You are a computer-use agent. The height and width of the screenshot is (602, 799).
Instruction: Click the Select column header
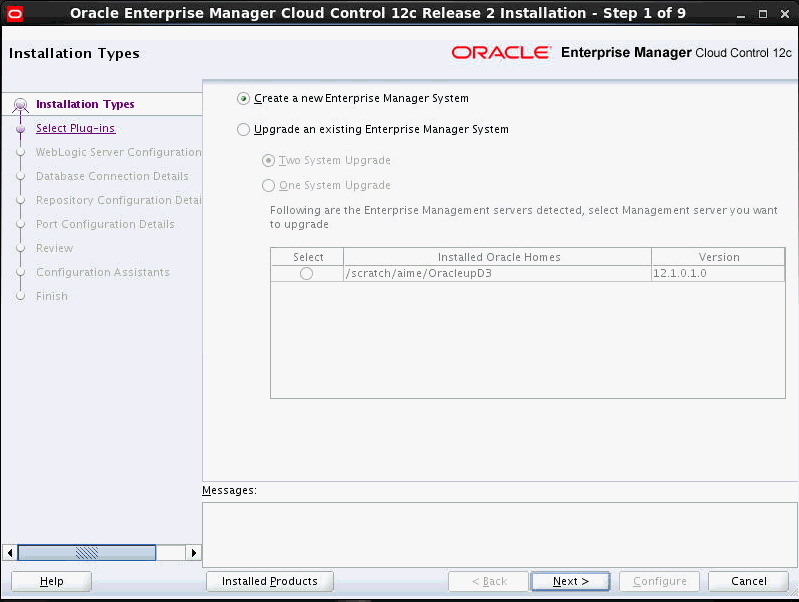(x=307, y=257)
